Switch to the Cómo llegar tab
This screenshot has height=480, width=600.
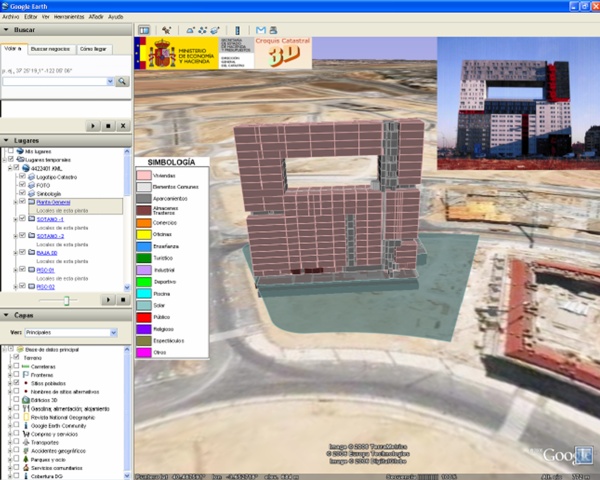[x=94, y=48]
